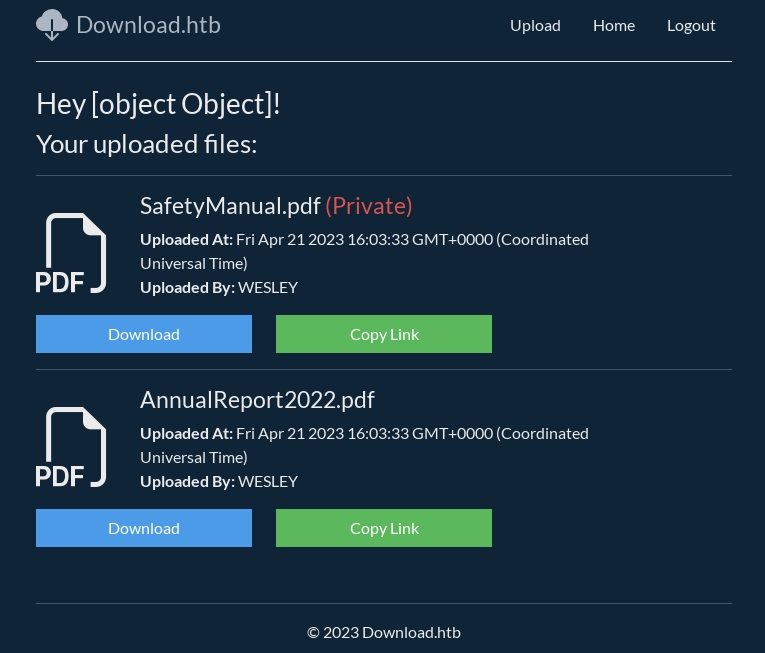The image size is (765, 653).
Task: Click the 'Your uploaded files:' heading
Action: (x=146, y=144)
